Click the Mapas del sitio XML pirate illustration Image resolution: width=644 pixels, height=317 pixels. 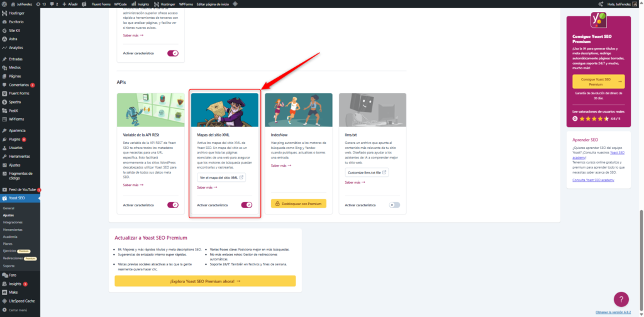(x=225, y=110)
